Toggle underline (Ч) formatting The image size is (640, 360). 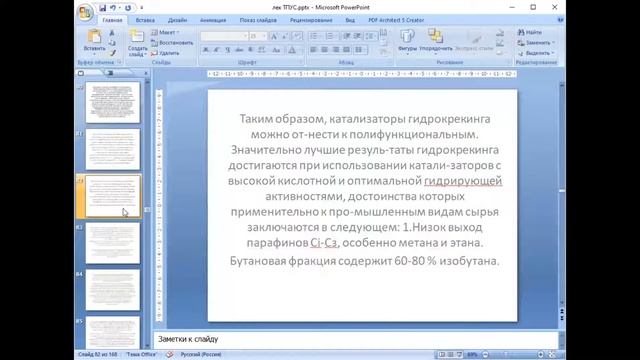tap(228, 50)
